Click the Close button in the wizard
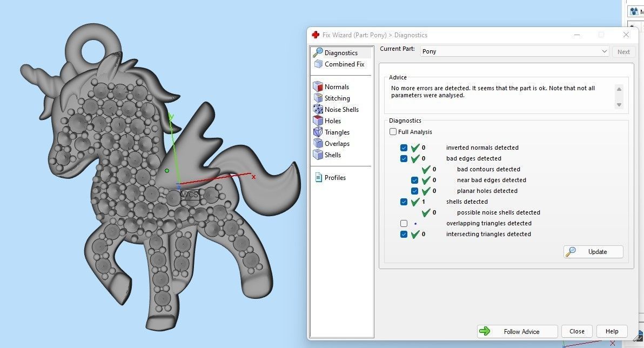This screenshot has height=348, width=644. click(x=576, y=332)
